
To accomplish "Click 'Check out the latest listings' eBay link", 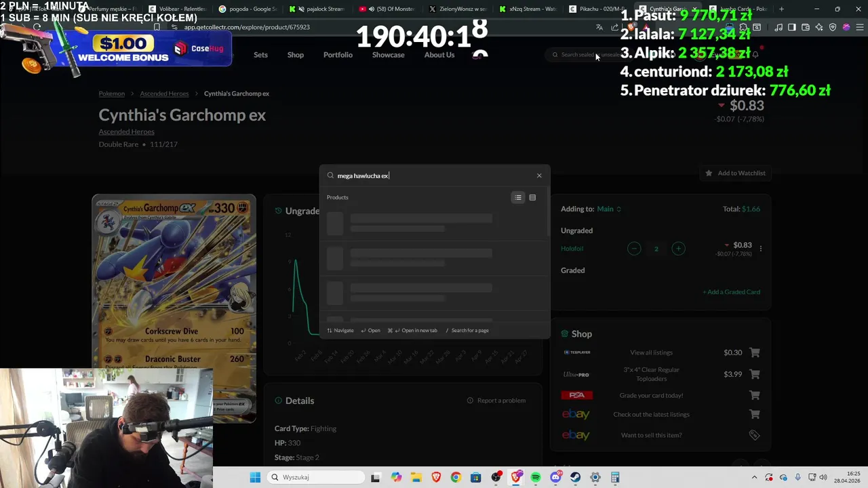I will tap(651, 414).
